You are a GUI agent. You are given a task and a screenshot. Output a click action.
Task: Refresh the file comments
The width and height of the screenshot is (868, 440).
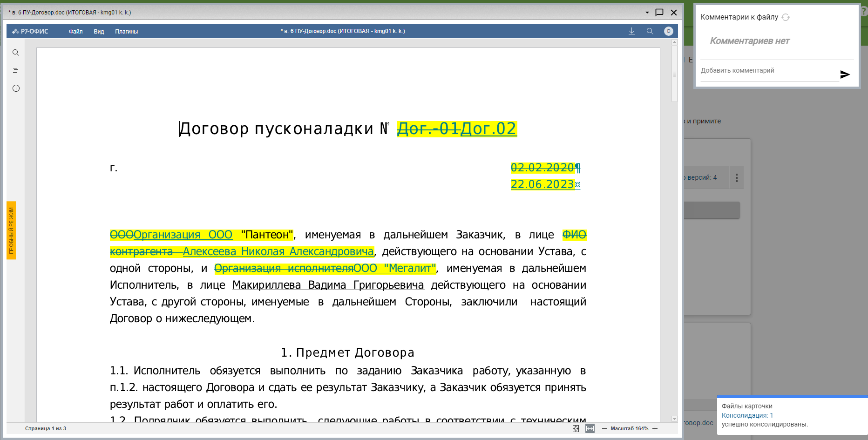tap(786, 17)
